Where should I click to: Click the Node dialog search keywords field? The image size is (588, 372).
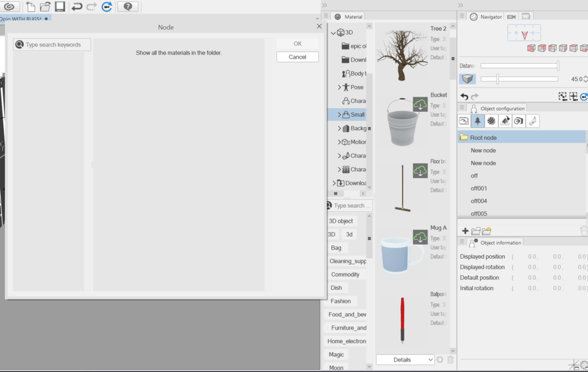[51, 45]
